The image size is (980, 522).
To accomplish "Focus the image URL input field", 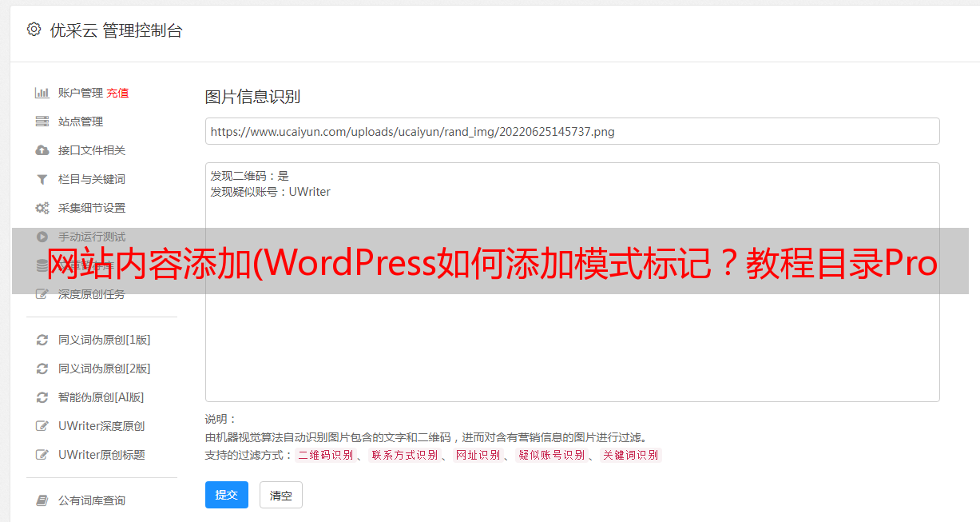I will tap(572, 131).
